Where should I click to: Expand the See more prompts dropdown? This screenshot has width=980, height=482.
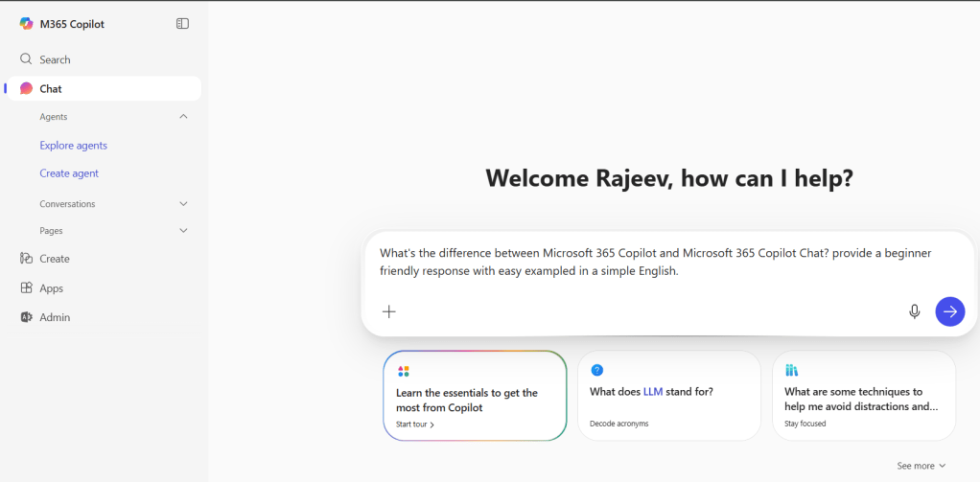(x=922, y=466)
